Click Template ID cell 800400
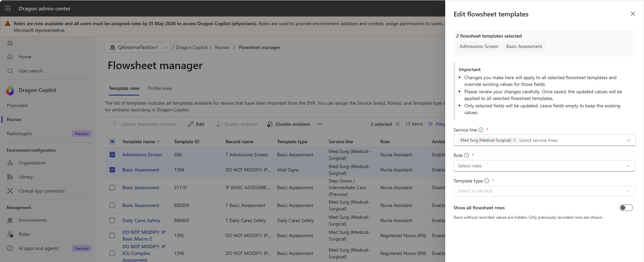The width and height of the screenshot is (644, 262). coord(181,220)
